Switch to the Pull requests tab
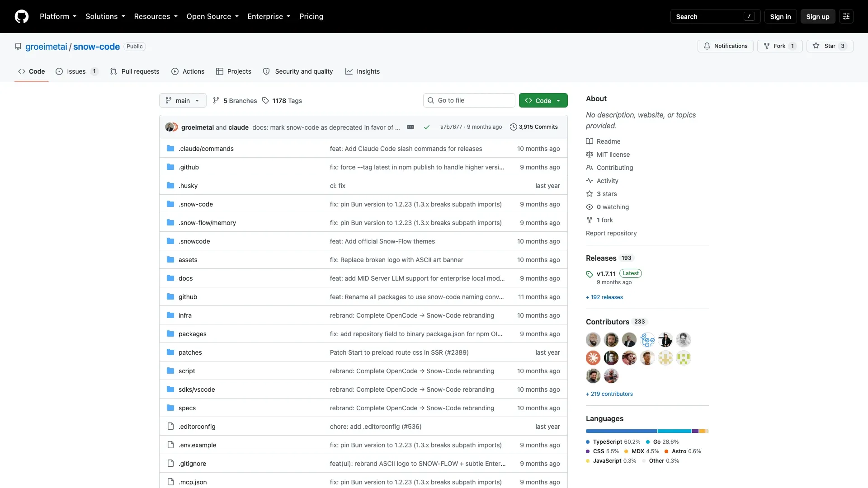 (x=135, y=71)
